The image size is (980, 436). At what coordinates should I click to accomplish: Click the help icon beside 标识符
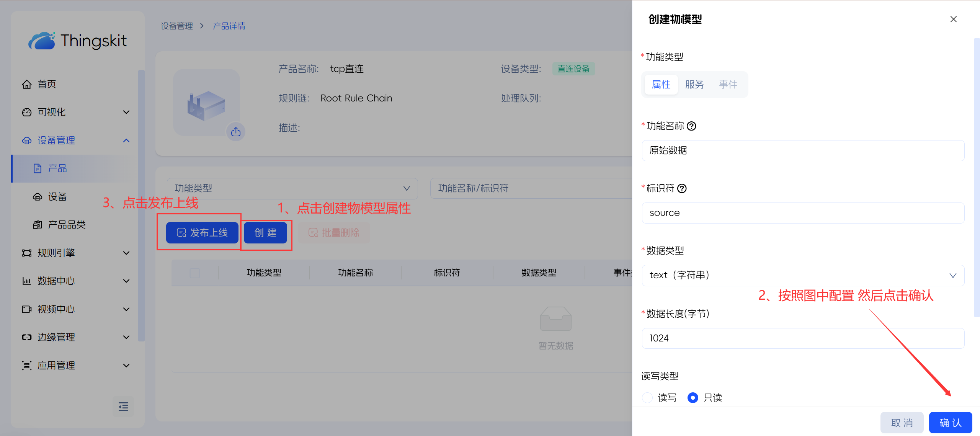coord(682,188)
